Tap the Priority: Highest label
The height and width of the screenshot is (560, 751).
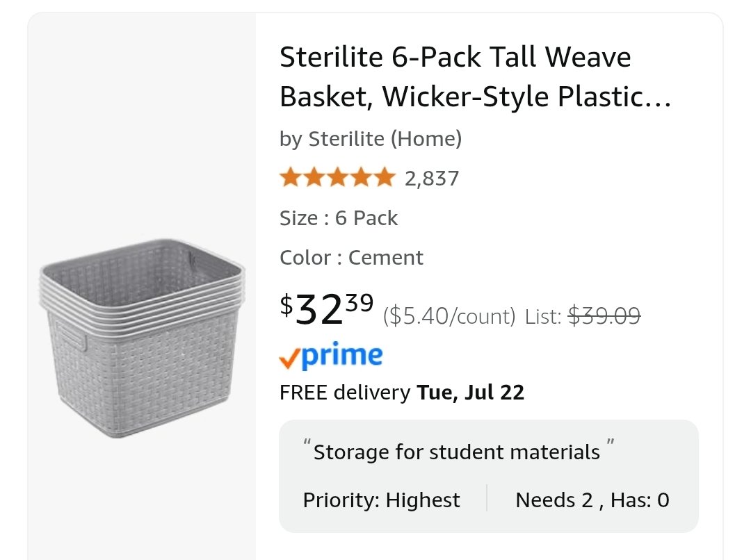[x=381, y=500]
